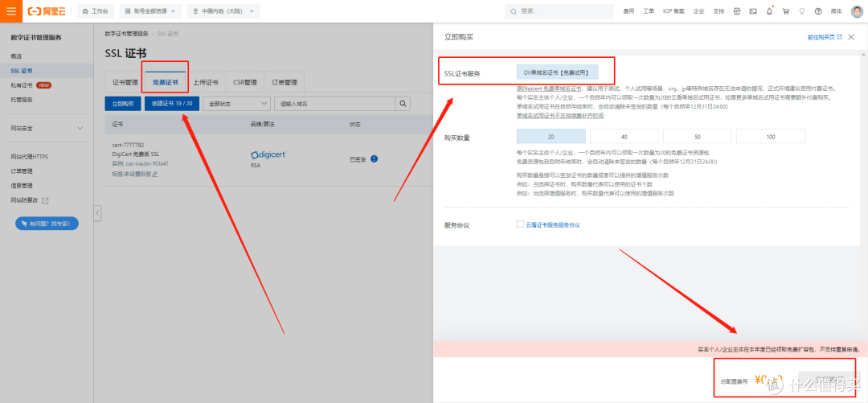Open the mobile app icon in top bar
Image resolution: width=868 pixels, height=403 pixels.
(737, 11)
